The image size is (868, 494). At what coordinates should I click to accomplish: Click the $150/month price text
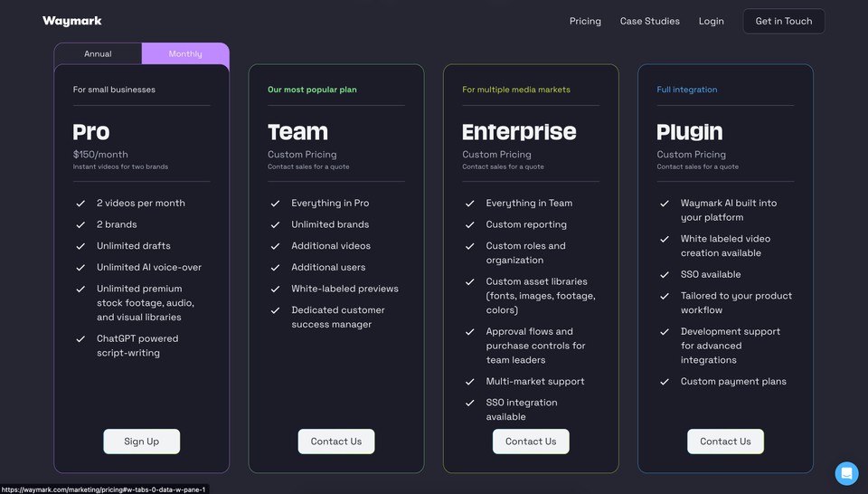tap(100, 155)
